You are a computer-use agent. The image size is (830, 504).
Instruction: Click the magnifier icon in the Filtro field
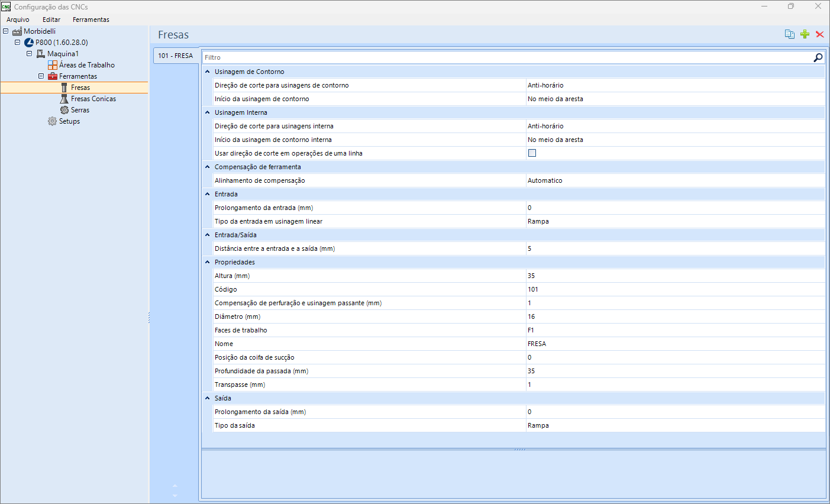[x=818, y=57]
